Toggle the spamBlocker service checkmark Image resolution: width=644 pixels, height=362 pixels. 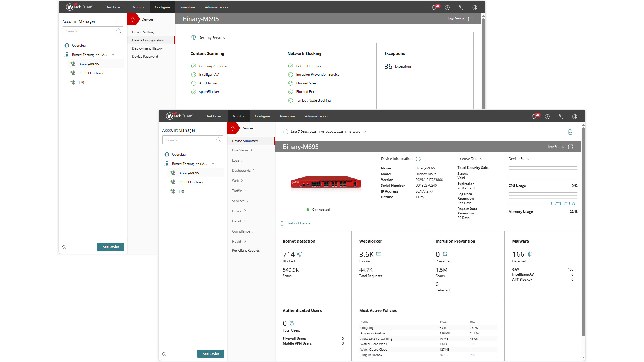pyautogui.click(x=194, y=91)
